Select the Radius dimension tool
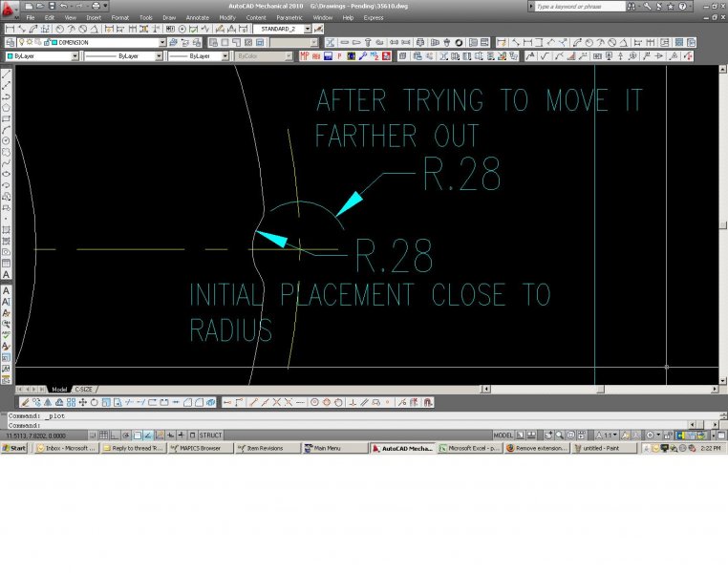 60,29
